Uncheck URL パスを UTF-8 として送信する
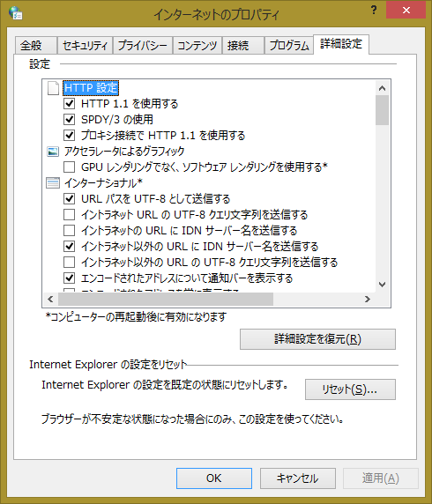 pyautogui.click(x=69, y=199)
